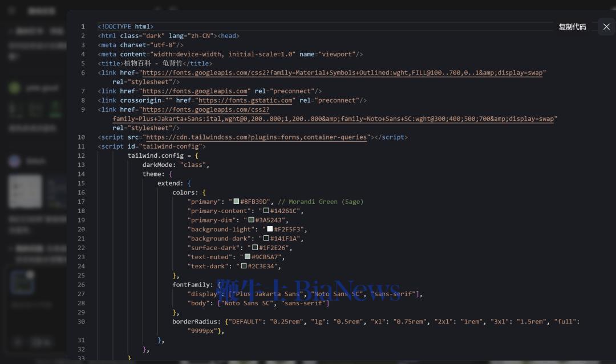Follow the fonts.gstatic.com link
Screen dimensions: 616x364
click(246, 100)
